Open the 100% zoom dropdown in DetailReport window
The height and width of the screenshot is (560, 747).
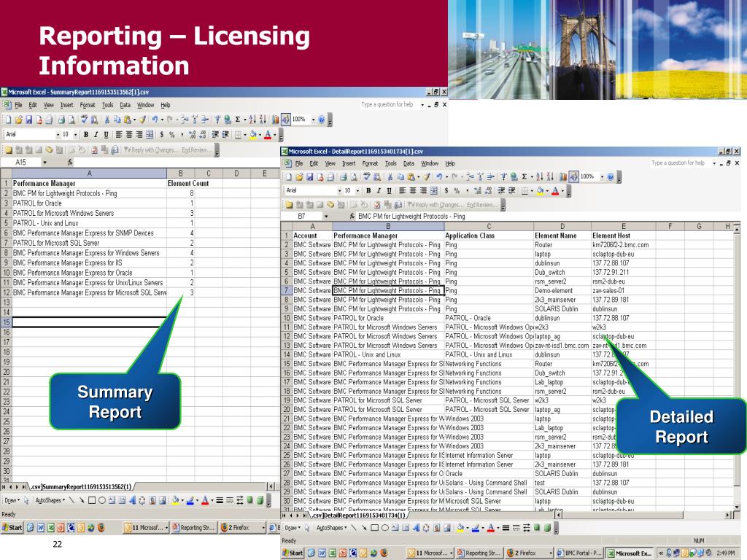[602, 177]
